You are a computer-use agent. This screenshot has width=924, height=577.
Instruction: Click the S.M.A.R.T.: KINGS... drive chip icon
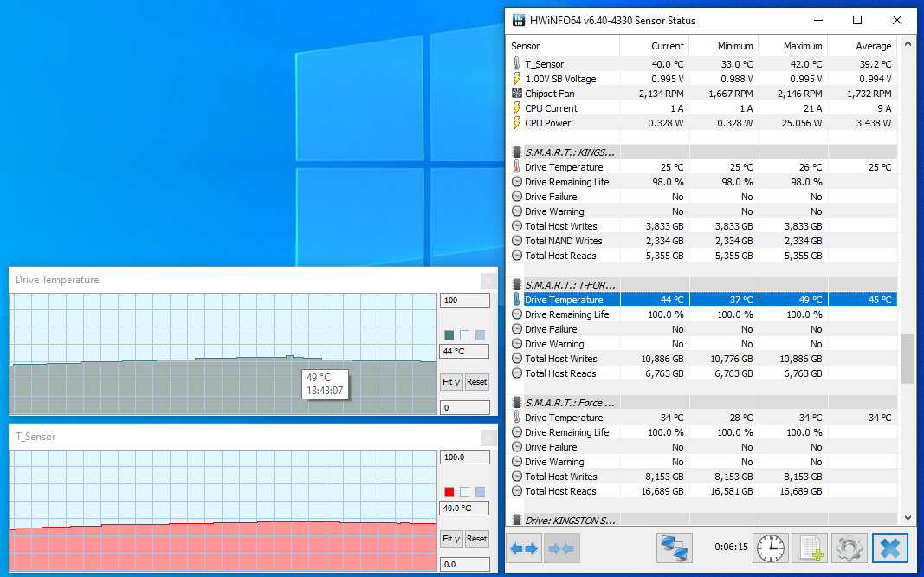[517, 152]
